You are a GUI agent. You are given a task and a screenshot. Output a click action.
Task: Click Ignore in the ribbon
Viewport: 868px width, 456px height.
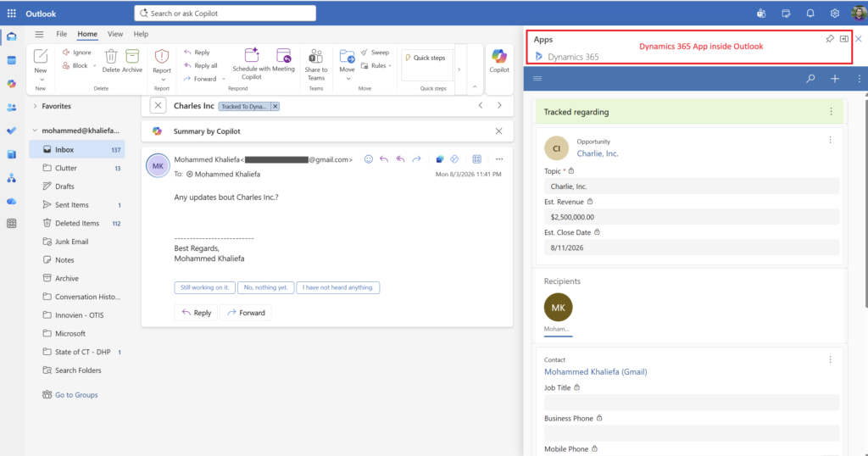click(77, 52)
